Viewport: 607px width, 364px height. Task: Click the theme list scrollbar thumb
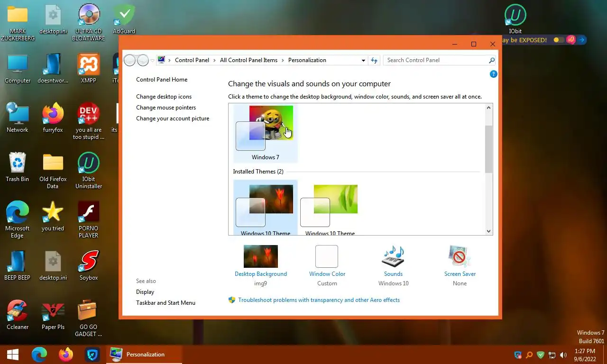click(x=489, y=149)
